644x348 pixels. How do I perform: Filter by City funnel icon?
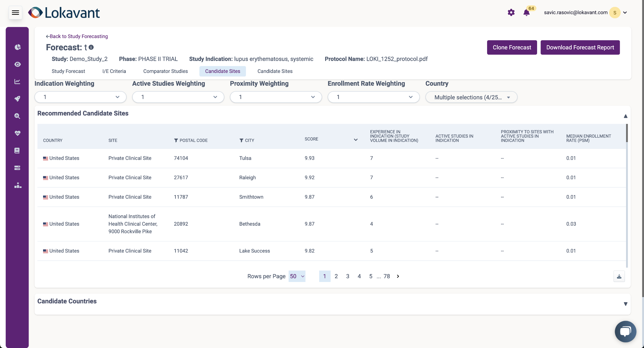click(241, 141)
